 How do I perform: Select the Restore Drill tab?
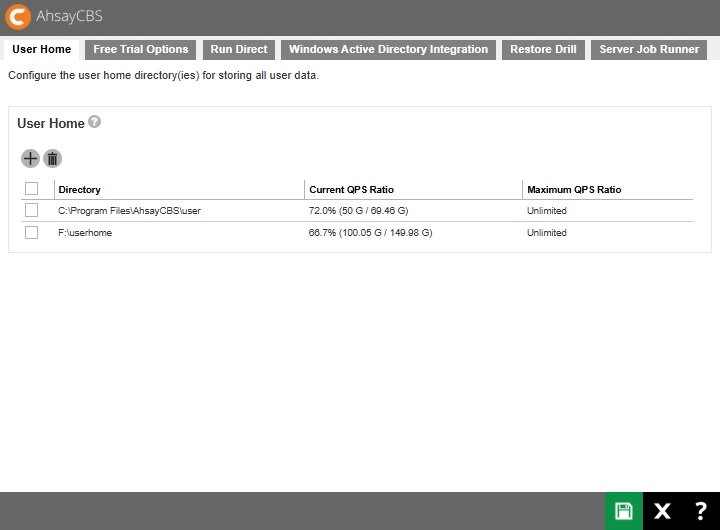pos(543,49)
